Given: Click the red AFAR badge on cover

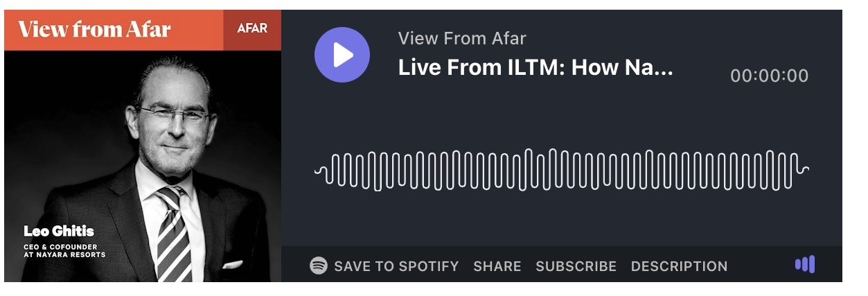Looking at the screenshot, I should (252, 29).
